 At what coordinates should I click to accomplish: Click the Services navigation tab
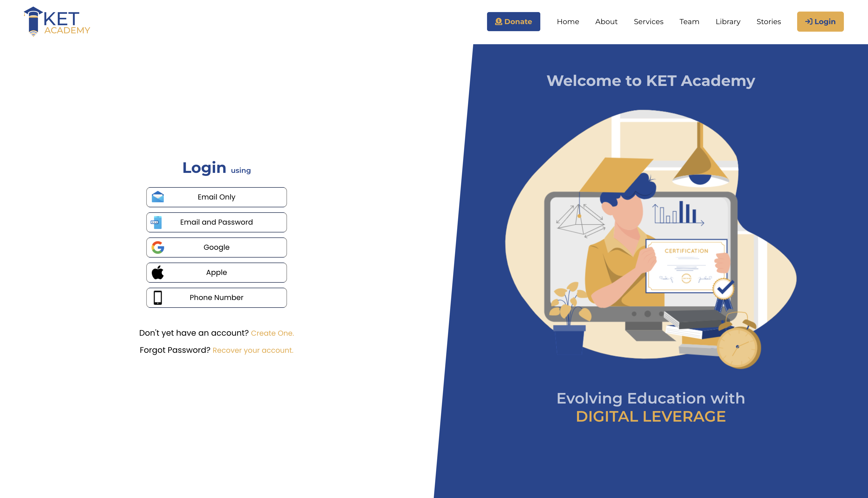click(648, 21)
